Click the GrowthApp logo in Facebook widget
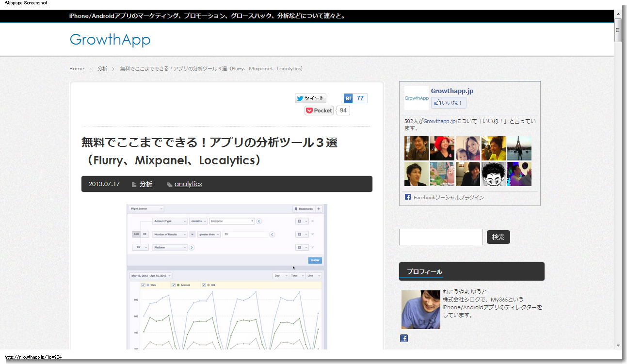 (417, 98)
